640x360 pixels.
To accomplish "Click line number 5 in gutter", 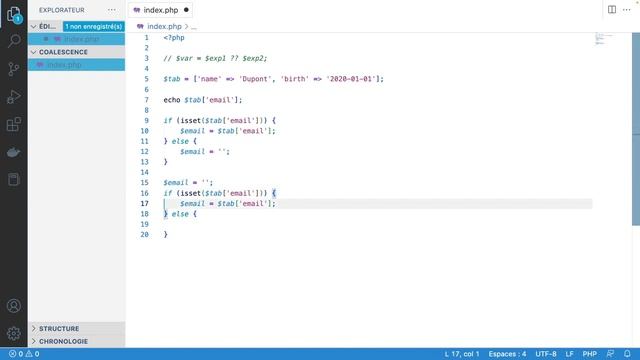I will point(146,79).
